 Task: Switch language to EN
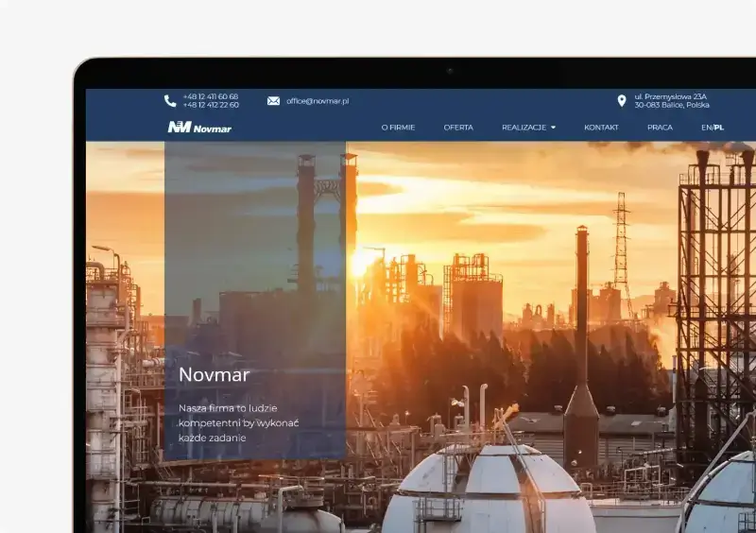706,128
